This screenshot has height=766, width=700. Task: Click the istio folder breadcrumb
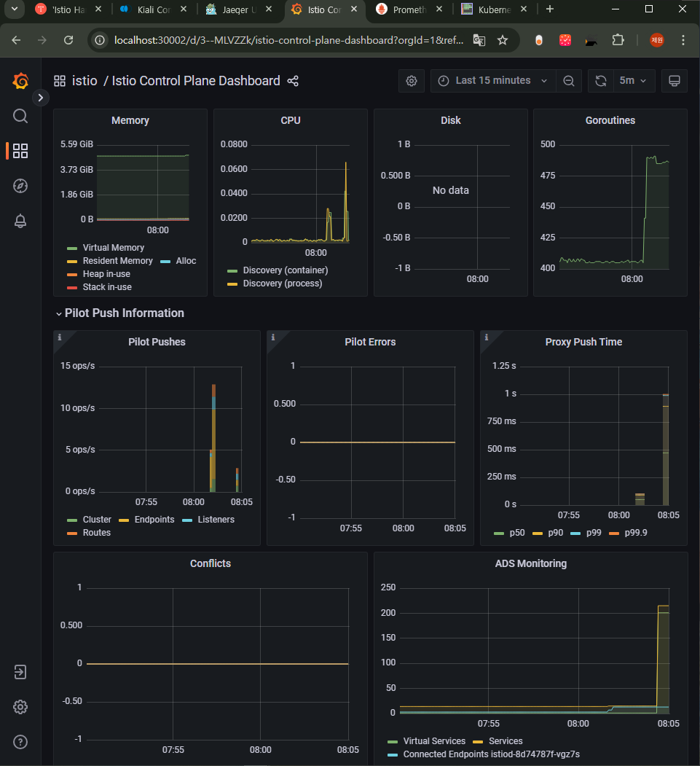coord(84,81)
